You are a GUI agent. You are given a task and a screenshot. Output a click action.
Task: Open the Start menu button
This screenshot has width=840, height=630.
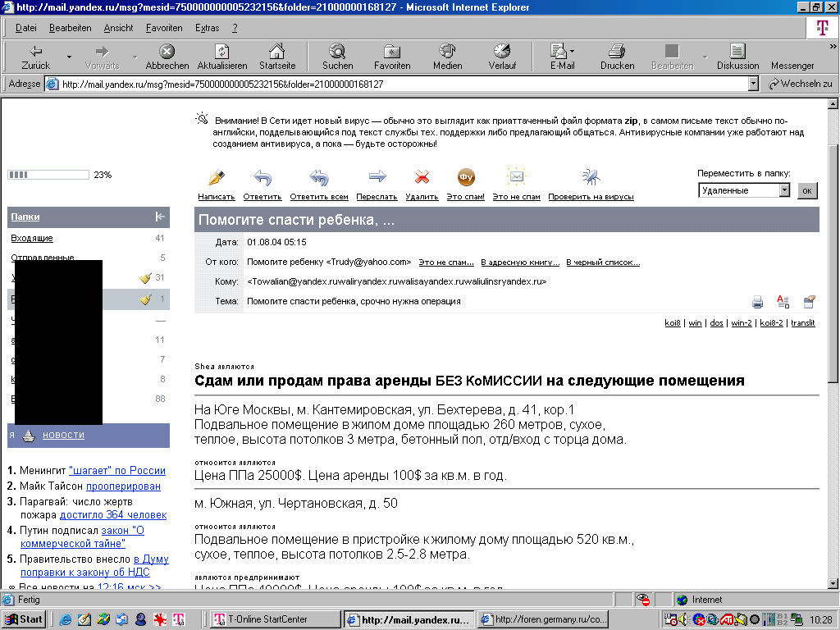point(25,619)
